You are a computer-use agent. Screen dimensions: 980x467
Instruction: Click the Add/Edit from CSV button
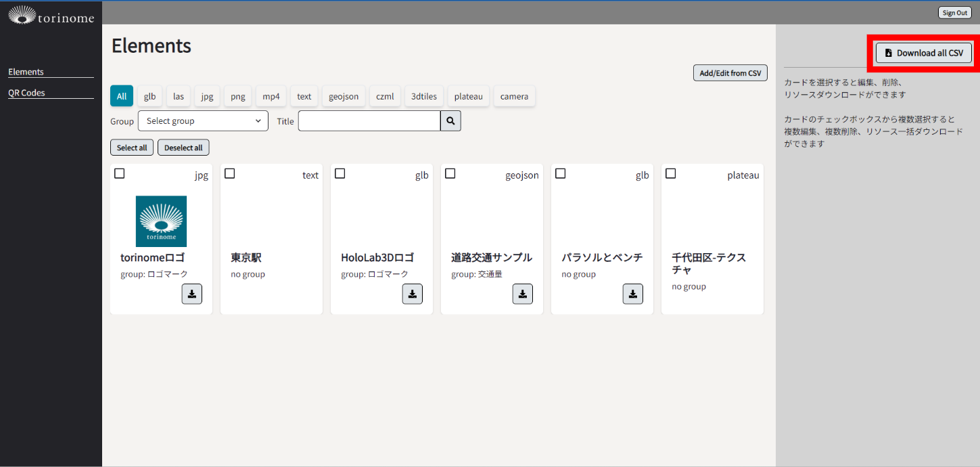[x=730, y=73]
